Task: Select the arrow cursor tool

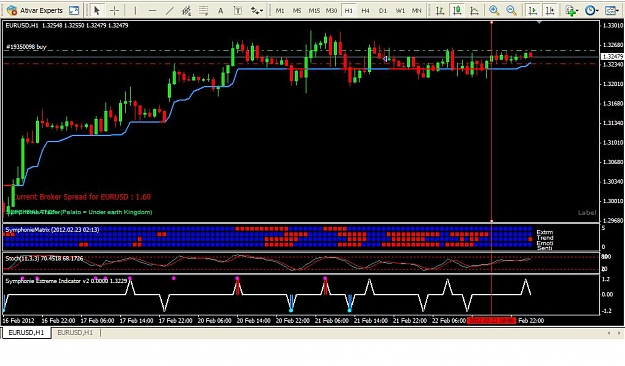Action: (96, 10)
